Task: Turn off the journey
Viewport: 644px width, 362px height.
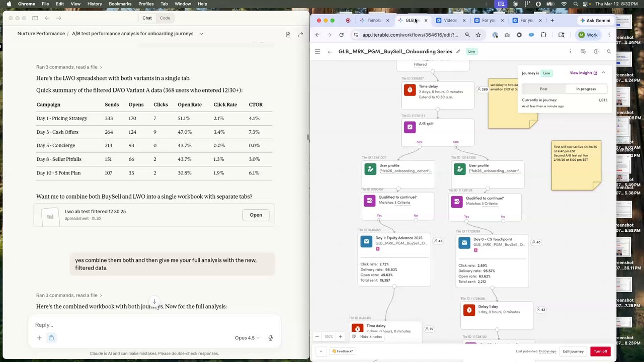Action: coord(600,351)
